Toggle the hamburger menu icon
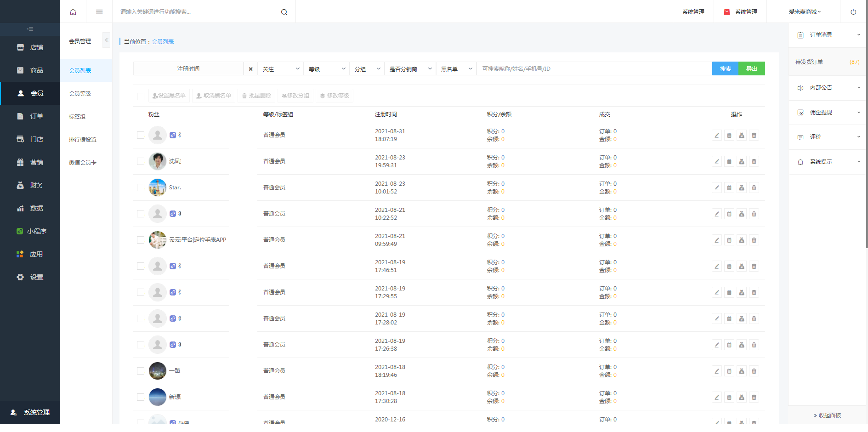Viewport: 868px width, 432px height. [x=99, y=12]
